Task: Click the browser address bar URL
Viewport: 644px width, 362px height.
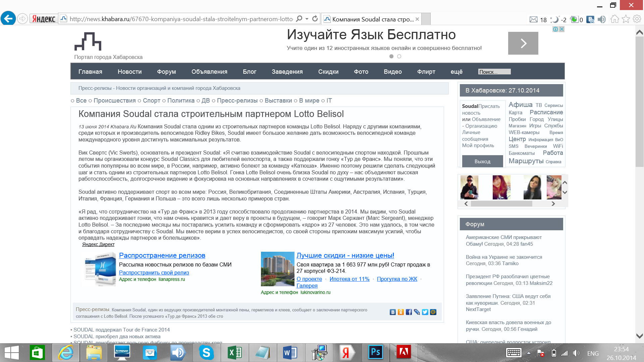Action: coord(181,19)
